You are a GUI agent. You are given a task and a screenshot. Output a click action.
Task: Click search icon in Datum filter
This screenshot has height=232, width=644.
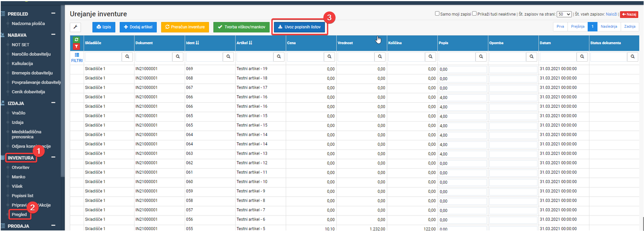583,57
